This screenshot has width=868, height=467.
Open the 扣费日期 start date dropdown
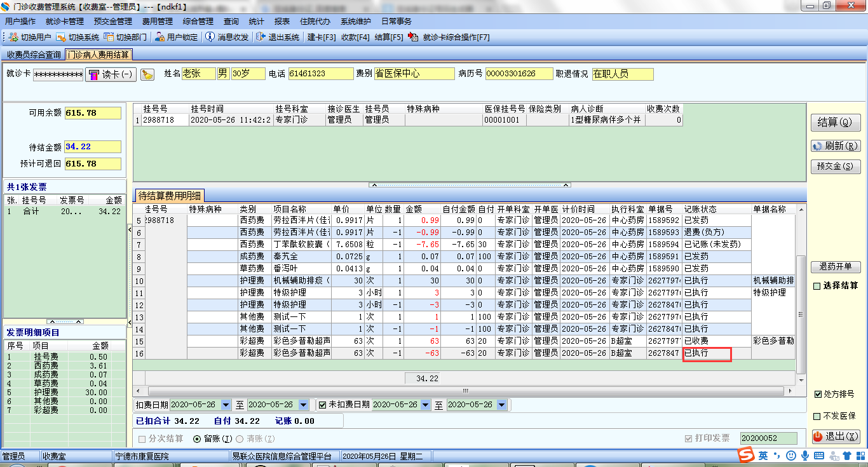click(x=227, y=405)
